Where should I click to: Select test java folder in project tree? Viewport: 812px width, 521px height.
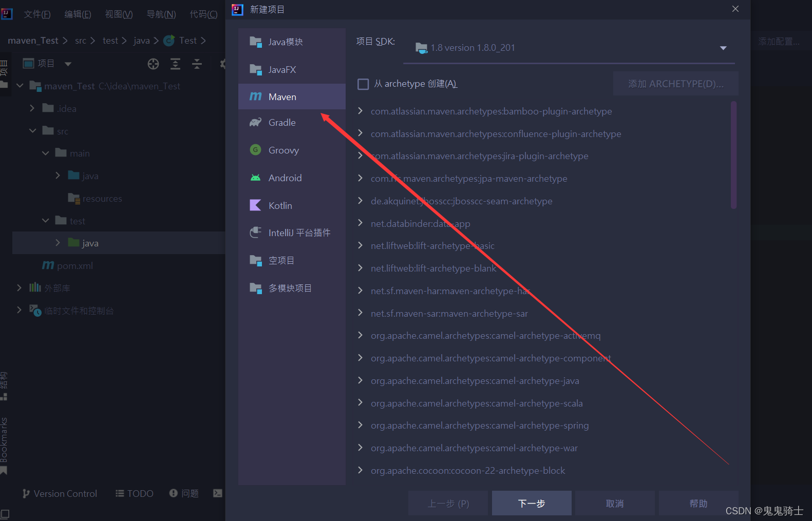point(119,243)
